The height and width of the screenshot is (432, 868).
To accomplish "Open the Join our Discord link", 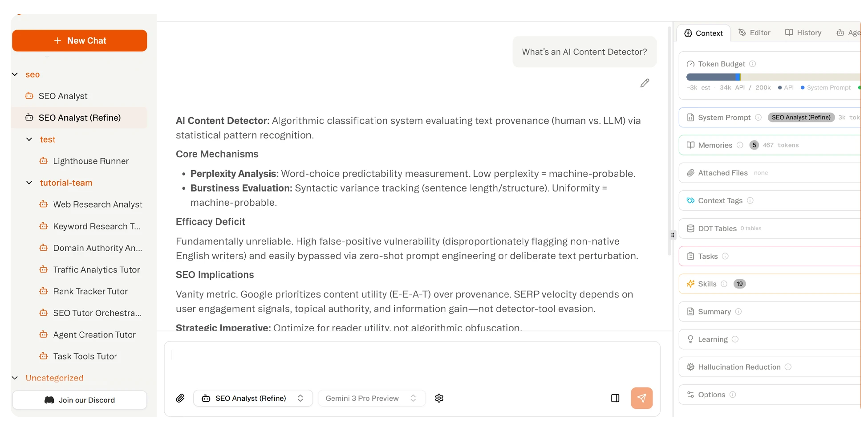I will (79, 400).
